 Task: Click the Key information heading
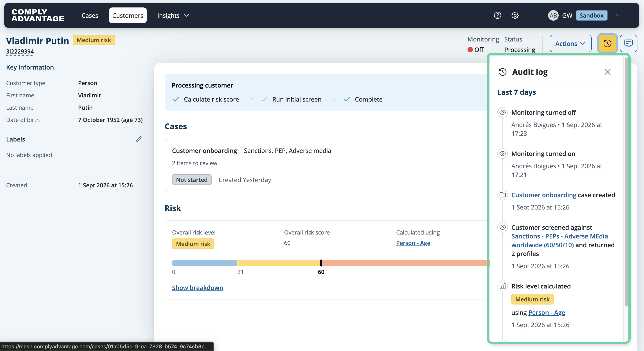coord(30,67)
